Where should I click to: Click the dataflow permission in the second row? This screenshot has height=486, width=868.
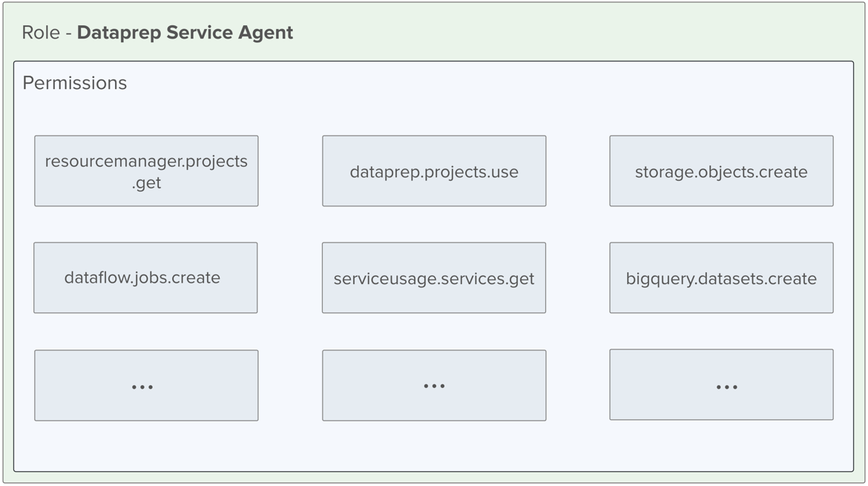(x=145, y=278)
